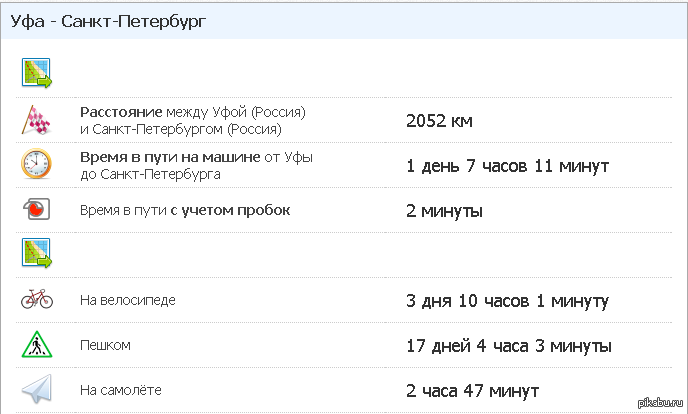Click the checkered flag distance icon
Screen dimensions: 688x414
coord(36,120)
